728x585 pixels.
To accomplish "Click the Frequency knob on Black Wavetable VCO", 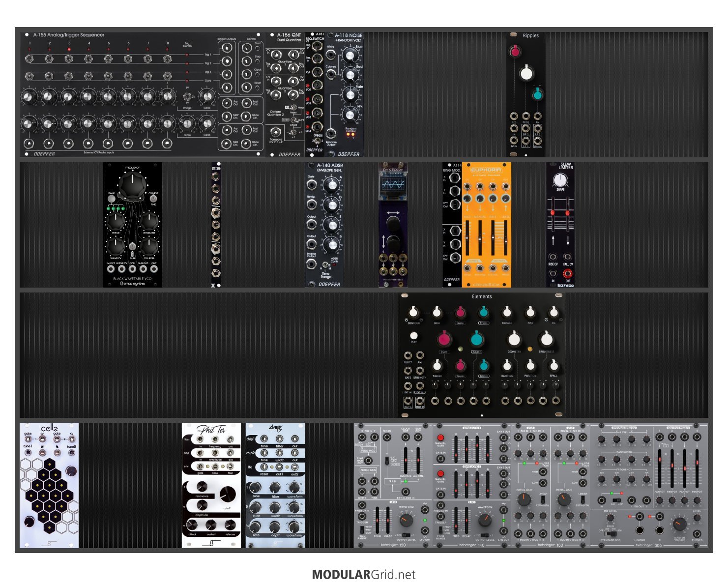I will [x=132, y=185].
